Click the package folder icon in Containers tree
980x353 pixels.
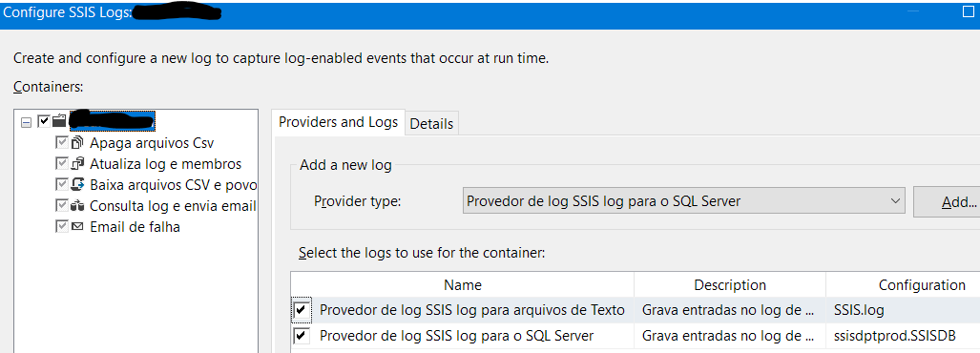click(x=60, y=120)
